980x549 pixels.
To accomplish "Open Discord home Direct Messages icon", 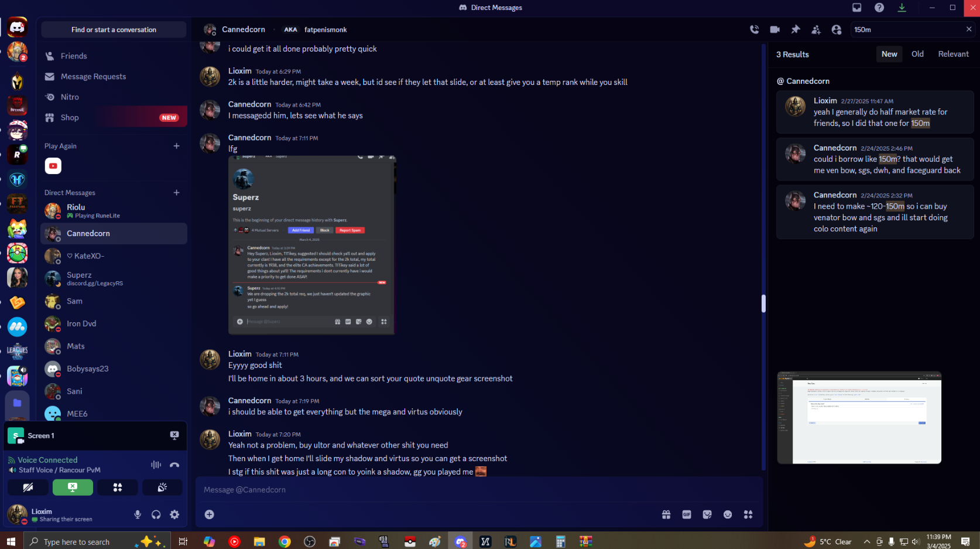I will (17, 27).
